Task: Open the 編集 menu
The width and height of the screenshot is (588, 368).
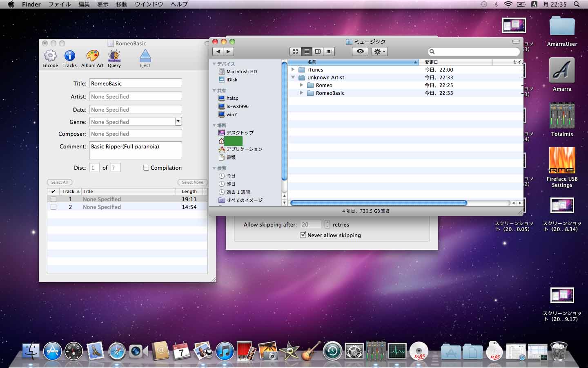Action: pyautogui.click(x=84, y=4)
